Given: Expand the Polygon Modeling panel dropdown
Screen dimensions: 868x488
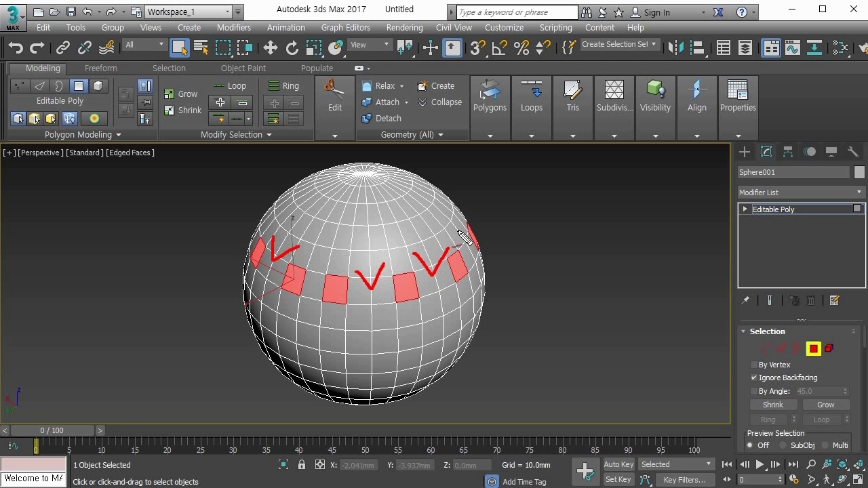Looking at the screenshot, I should coord(92,135).
